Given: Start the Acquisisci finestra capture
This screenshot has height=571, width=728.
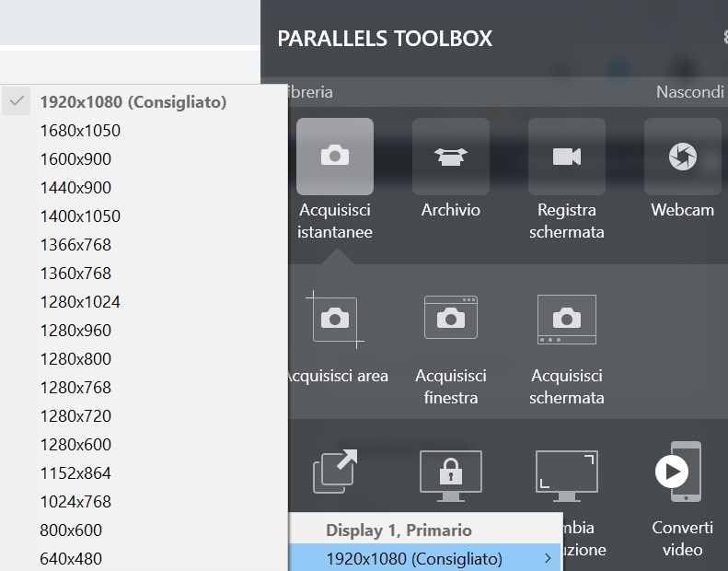Looking at the screenshot, I should (x=451, y=319).
